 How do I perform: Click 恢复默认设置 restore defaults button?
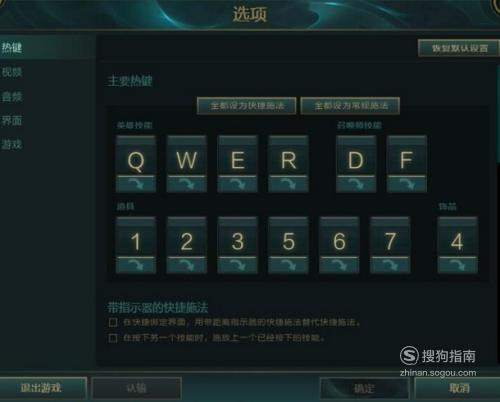pyautogui.click(x=459, y=48)
